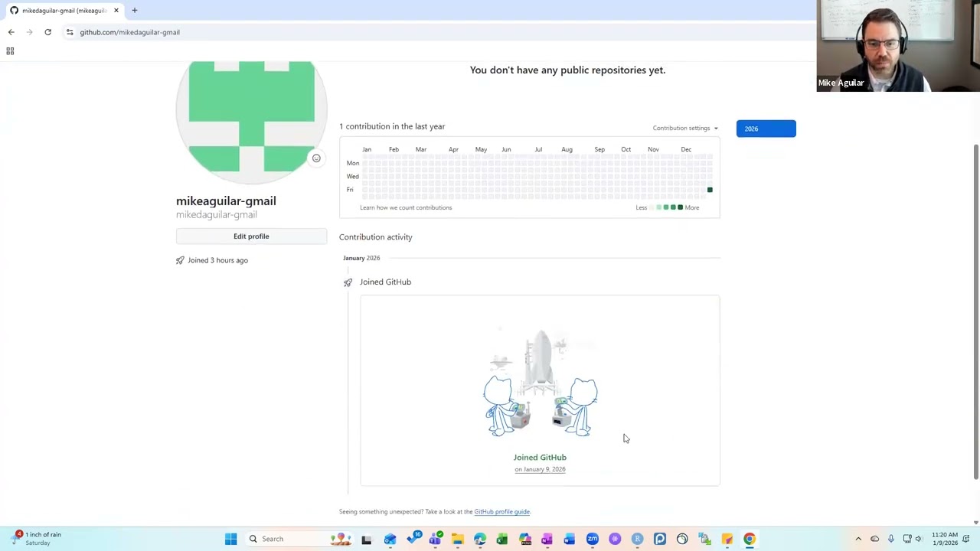
Task: Open Contribution settings dropdown
Action: point(685,128)
